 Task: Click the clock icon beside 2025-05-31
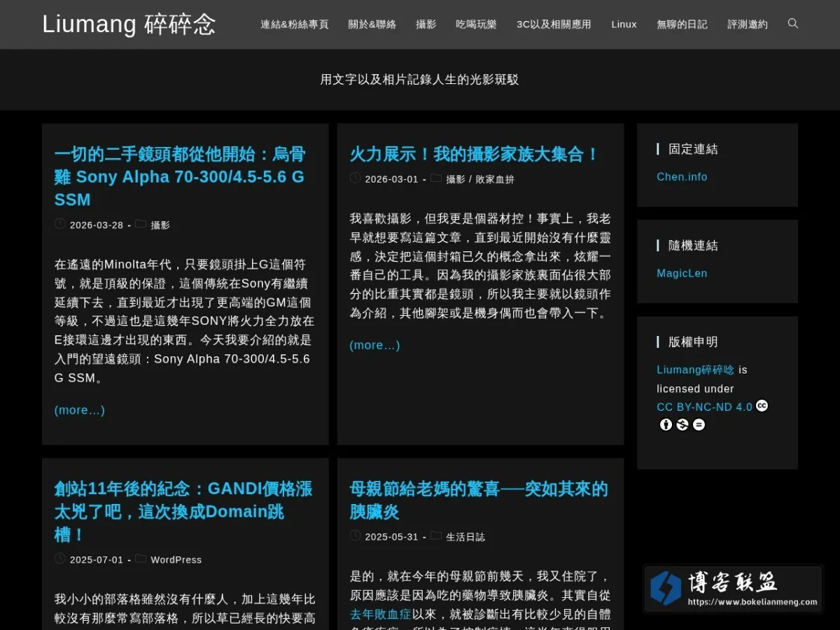tap(356, 535)
